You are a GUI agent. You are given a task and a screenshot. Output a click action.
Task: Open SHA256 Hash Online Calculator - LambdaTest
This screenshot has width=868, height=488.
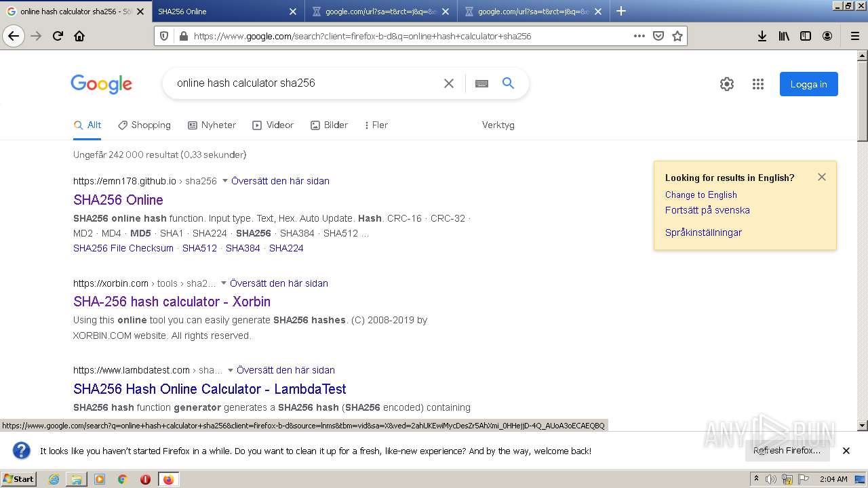tap(210, 389)
